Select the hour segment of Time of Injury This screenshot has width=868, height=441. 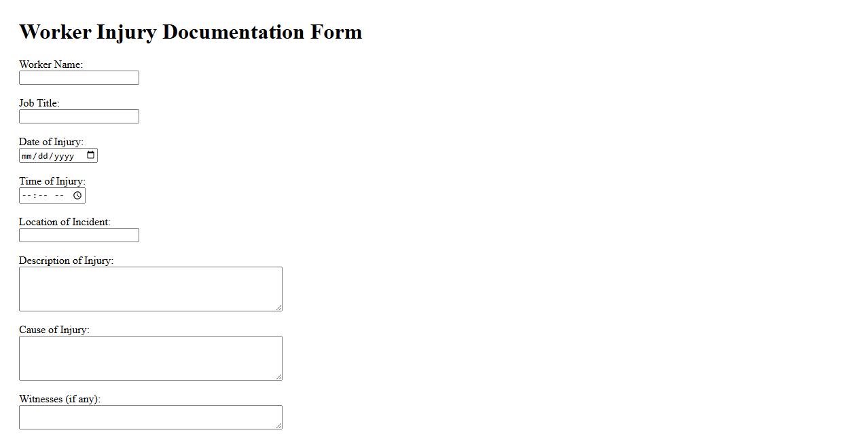pyautogui.click(x=26, y=195)
